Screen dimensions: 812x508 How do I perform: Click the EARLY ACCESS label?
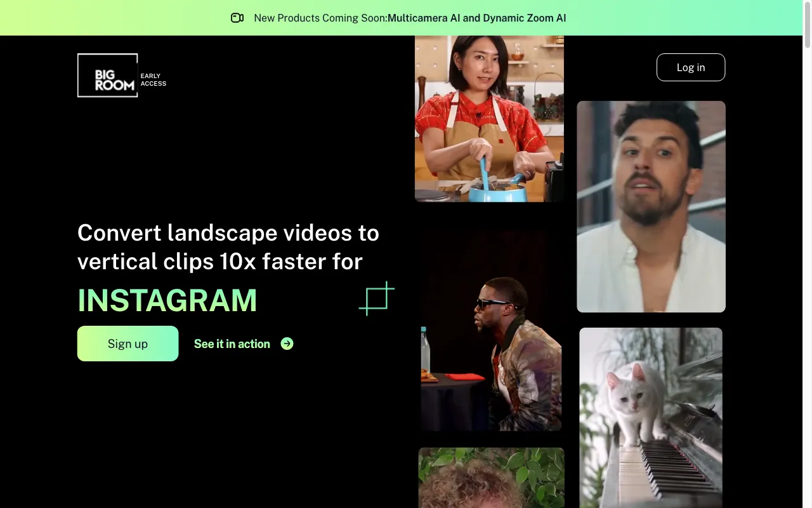click(154, 79)
